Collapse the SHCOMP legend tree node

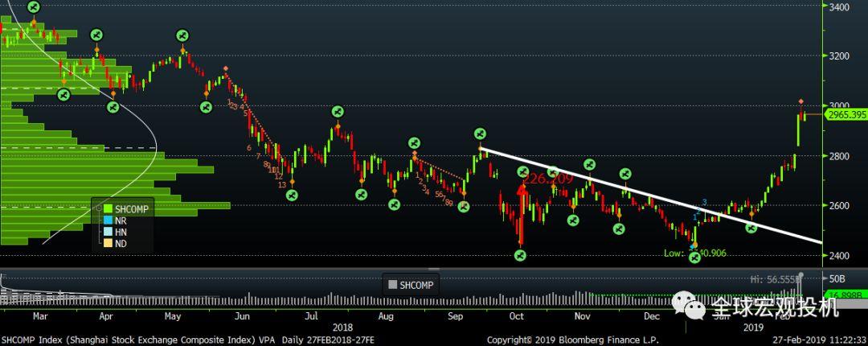[x=98, y=208]
